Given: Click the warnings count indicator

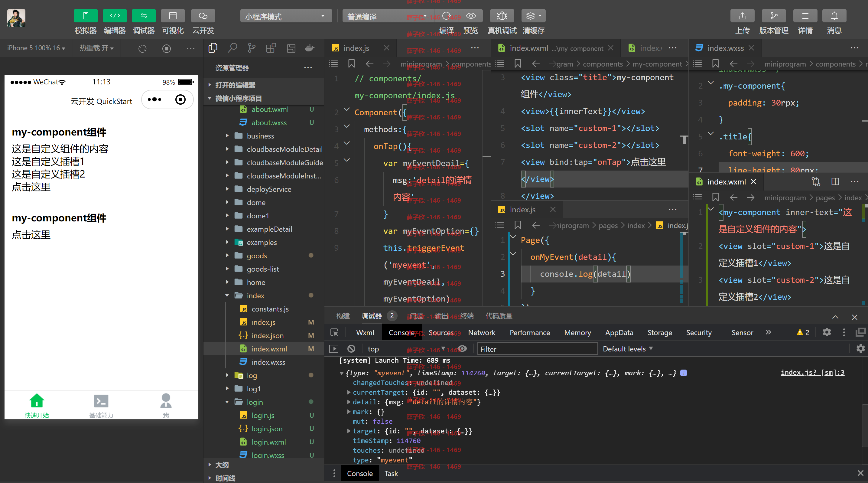Looking at the screenshot, I should (x=803, y=332).
